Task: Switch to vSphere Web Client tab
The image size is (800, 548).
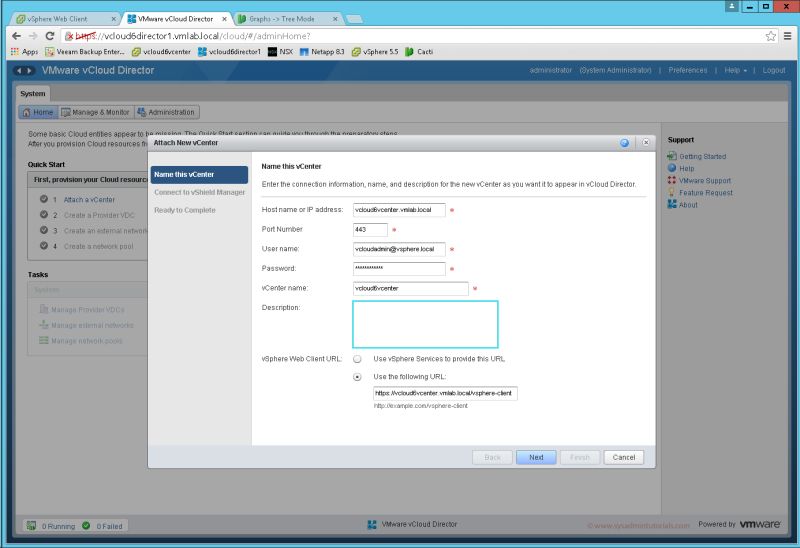Action: [66, 19]
